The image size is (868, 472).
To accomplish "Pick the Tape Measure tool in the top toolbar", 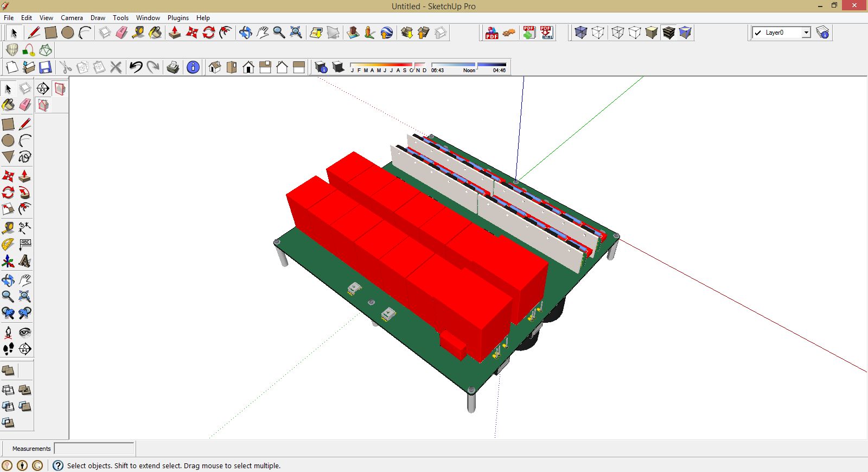I will [x=138, y=33].
